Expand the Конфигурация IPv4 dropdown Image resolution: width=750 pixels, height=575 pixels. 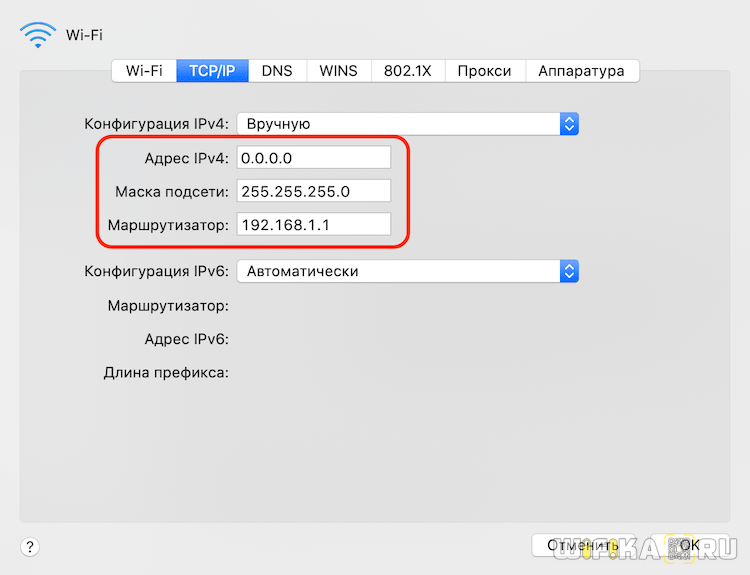[408, 124]
